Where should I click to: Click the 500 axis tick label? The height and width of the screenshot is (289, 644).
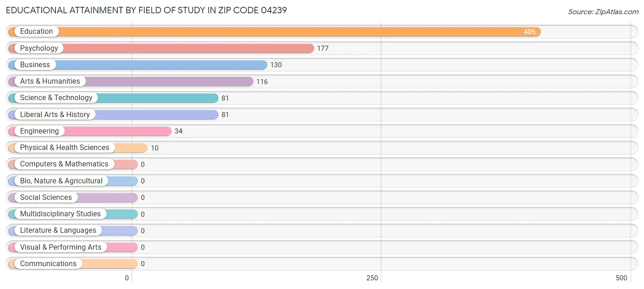tap(622, 278)
